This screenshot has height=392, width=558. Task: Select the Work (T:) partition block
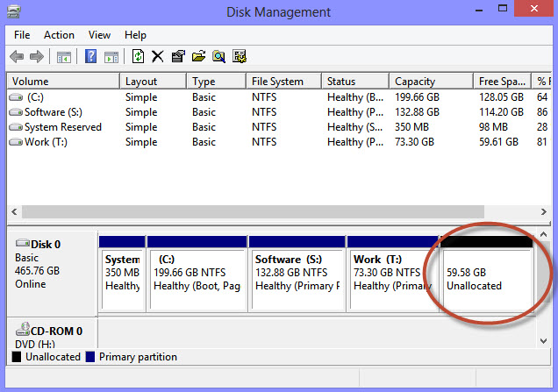(x=393, y=274)
